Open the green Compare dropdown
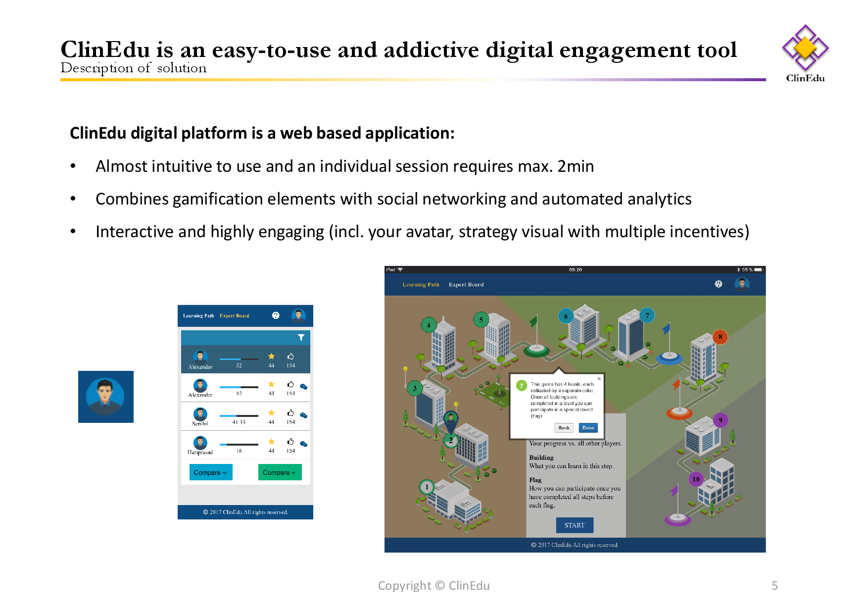 (280, 472)
